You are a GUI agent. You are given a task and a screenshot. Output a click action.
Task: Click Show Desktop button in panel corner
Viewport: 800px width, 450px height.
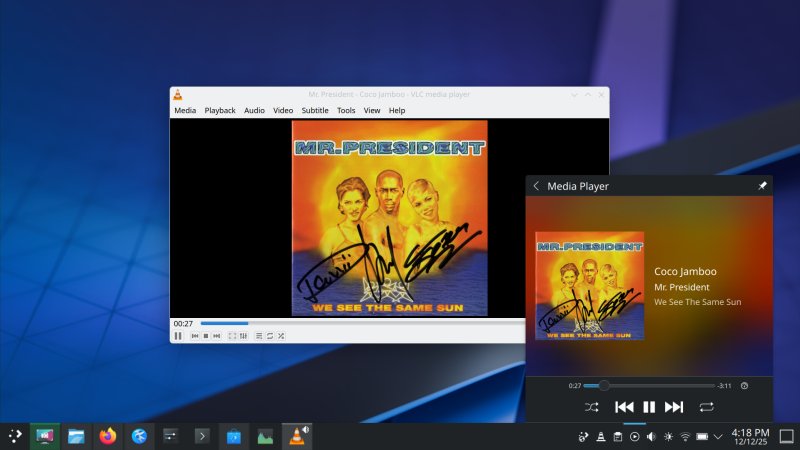(787, 437)
